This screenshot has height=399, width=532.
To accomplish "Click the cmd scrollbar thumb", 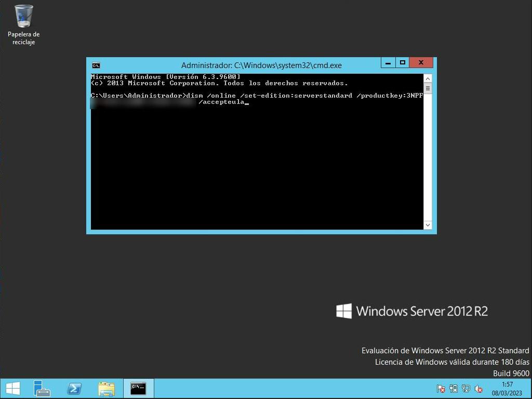I will [x=428, y=88].
